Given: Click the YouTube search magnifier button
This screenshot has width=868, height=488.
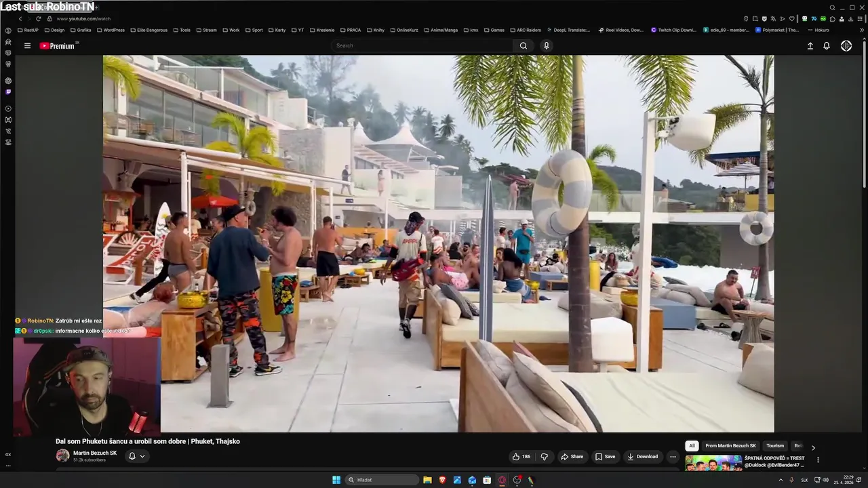Looking at the screenshot, I should (x=524, y=45).
